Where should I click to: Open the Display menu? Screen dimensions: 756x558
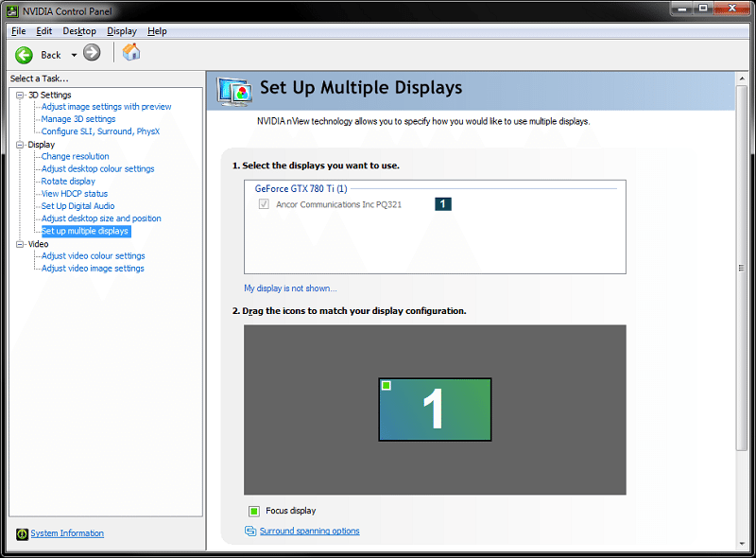[x=122, y=31]
